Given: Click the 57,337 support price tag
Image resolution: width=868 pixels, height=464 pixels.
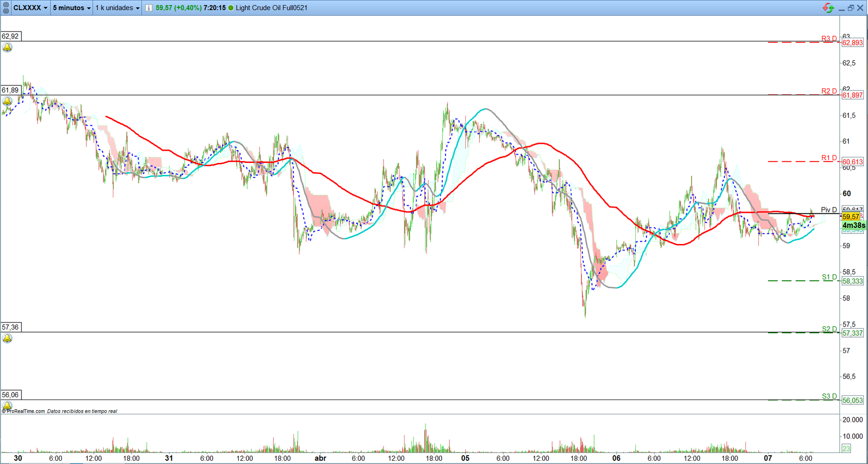Looking at the screenshot, I should click(853, 333).
